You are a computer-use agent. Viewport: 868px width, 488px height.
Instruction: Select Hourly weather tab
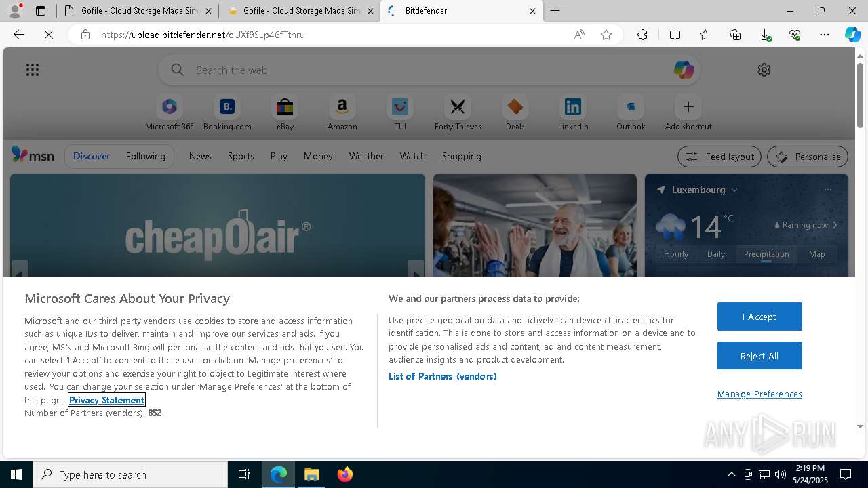(676, 254)
